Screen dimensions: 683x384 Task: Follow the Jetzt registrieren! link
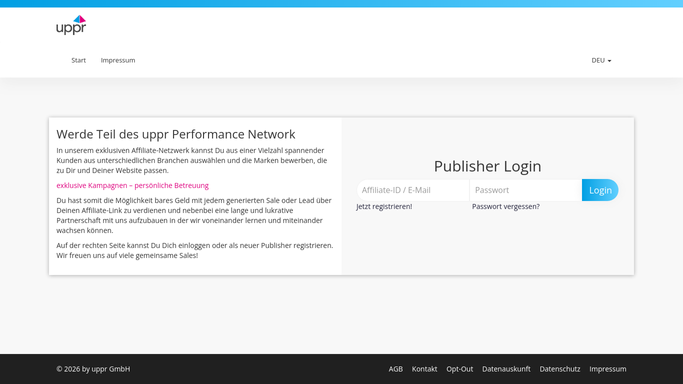[384, 206]
